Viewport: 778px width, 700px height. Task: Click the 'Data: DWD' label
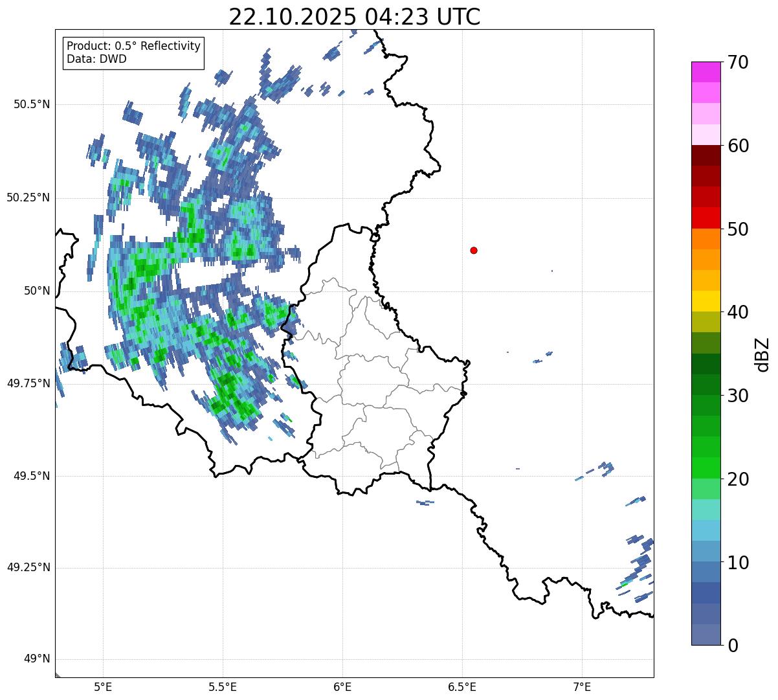[x=96, y=59]
